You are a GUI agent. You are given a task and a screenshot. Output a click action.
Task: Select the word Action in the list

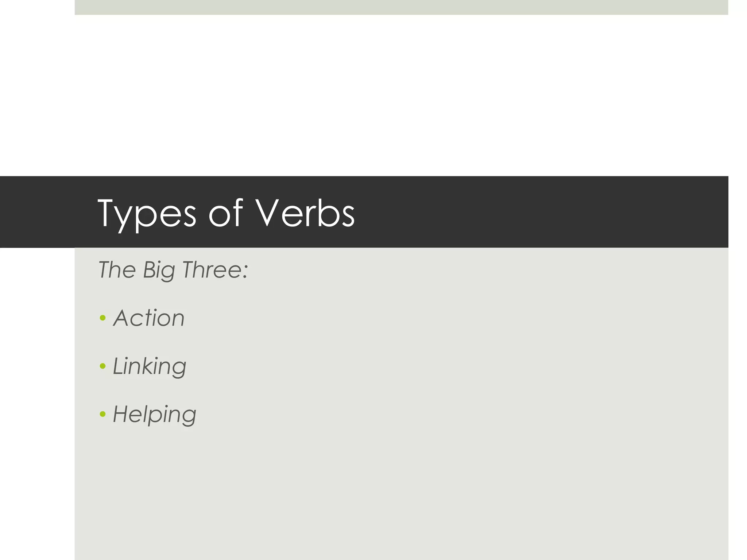pyautogui.click(x=149, y=318)
